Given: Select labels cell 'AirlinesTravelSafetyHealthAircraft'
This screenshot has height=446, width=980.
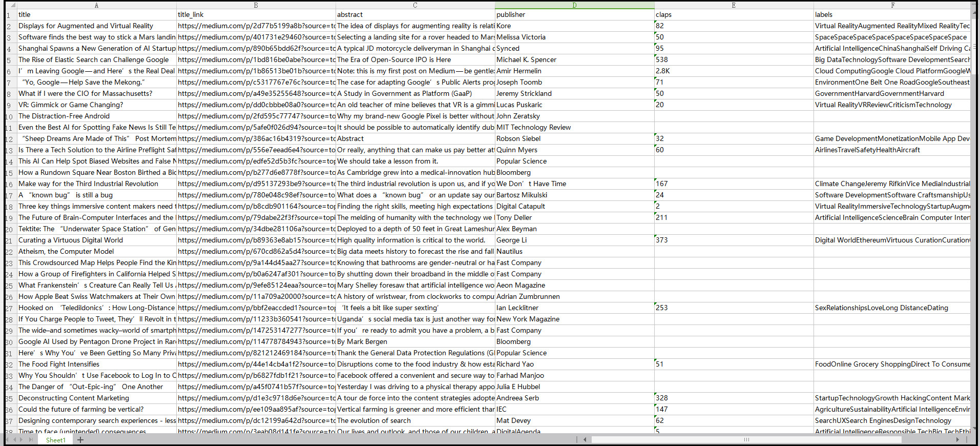Looking at the screenshot, I should coord(892,150).
